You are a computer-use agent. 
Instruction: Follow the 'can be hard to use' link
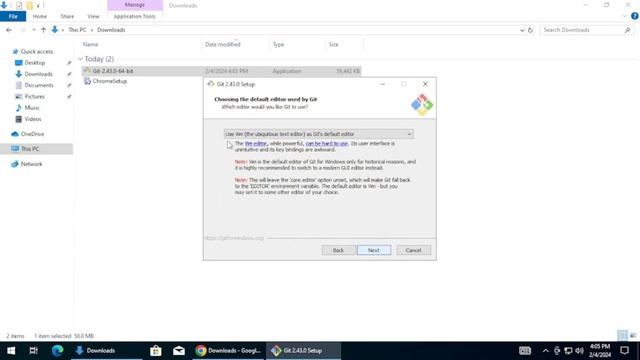click(x=327, y=144)
